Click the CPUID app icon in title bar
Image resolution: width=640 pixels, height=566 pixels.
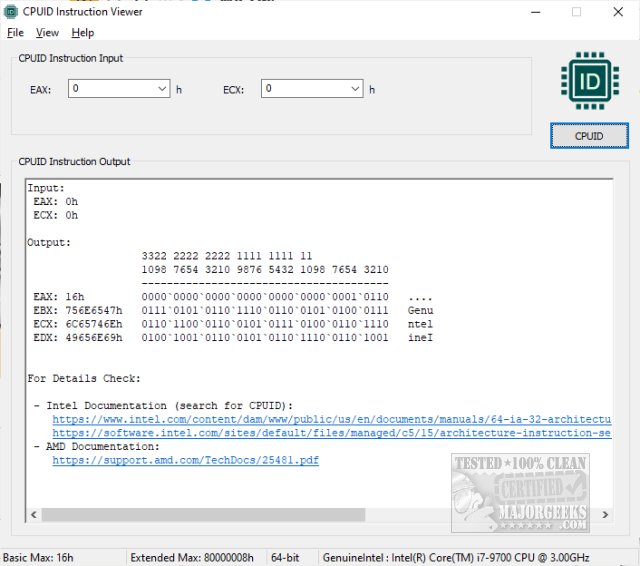tap(11, 12)
